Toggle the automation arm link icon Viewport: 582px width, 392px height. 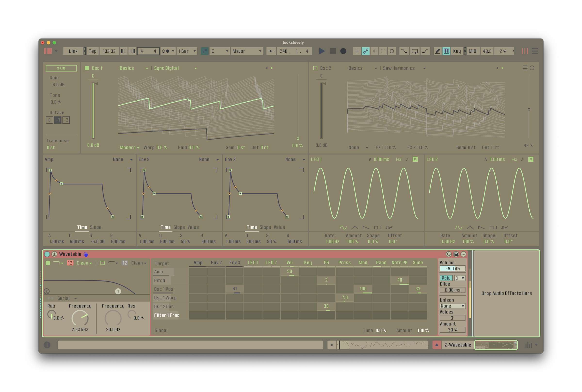(x=365, y=51)
